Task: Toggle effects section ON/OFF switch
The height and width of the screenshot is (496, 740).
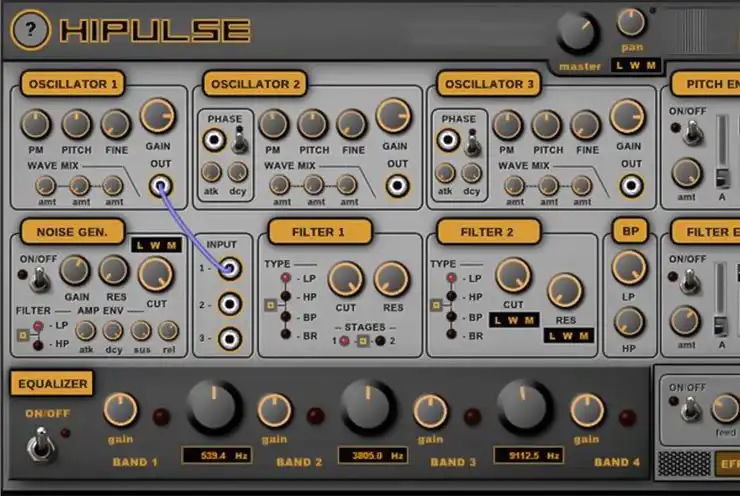Action: (690, 409)
